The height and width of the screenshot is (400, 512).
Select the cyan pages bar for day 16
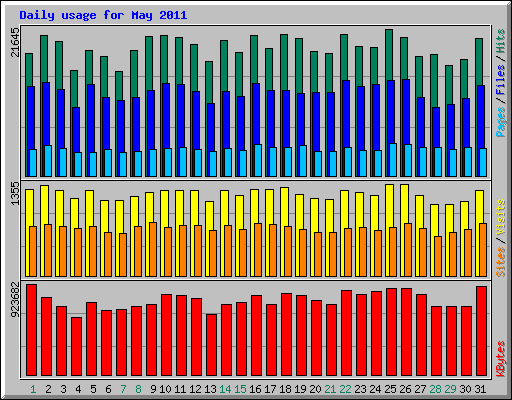click(x=258, y=160)
